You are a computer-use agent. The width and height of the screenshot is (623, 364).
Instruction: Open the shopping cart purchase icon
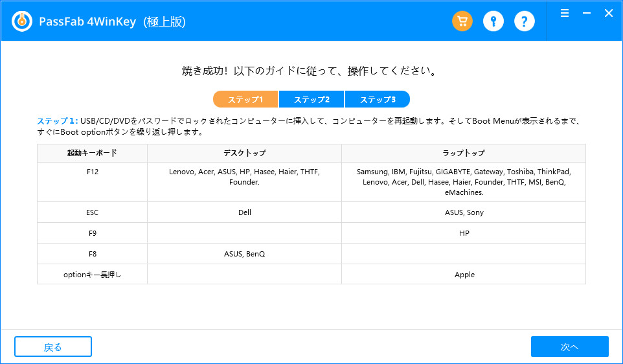(462, 21)
